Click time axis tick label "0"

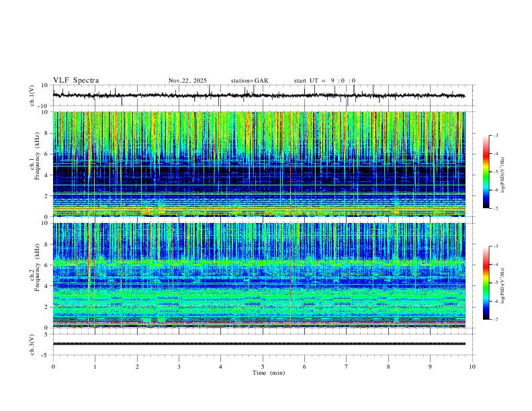[x=53, y=367]
